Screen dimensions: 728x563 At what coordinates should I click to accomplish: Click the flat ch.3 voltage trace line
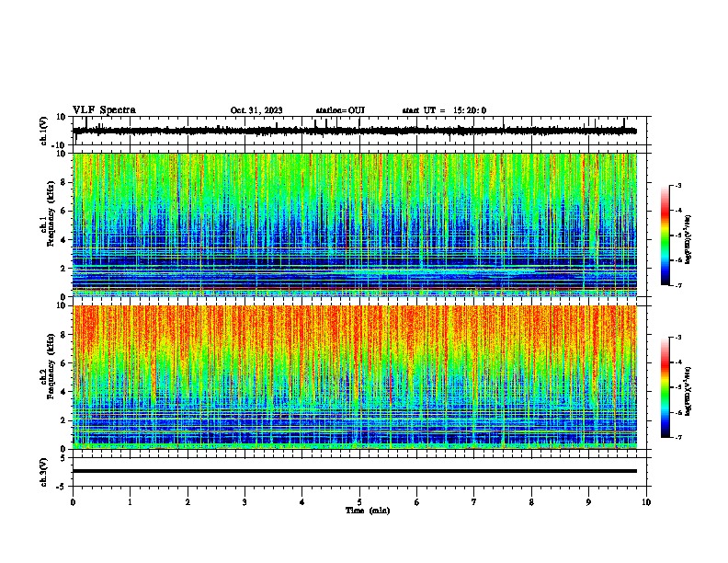[355, 471]
